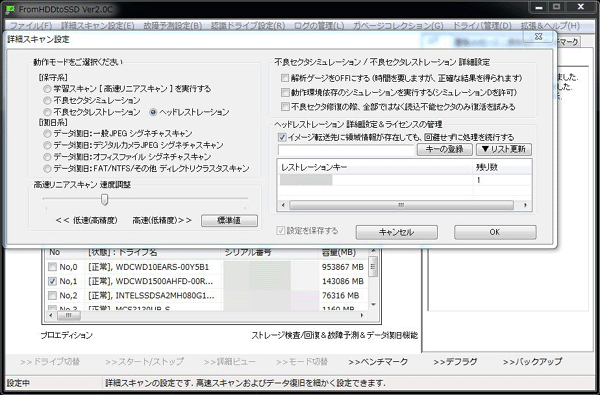Select 不良セクタシミュレーション radio option

click(47, 101)
